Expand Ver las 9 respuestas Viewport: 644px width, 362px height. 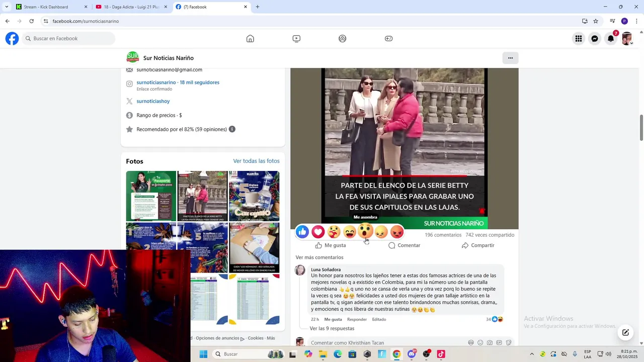point(332,328)
